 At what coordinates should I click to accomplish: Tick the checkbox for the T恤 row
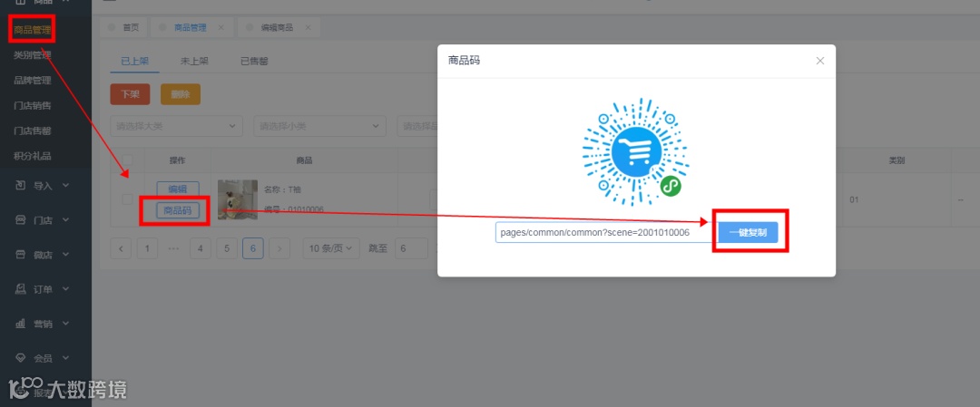click(127, 199)
